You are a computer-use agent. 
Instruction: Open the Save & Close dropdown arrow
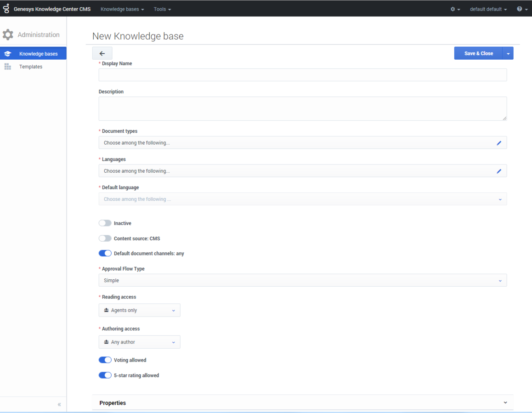coord(508,53)
